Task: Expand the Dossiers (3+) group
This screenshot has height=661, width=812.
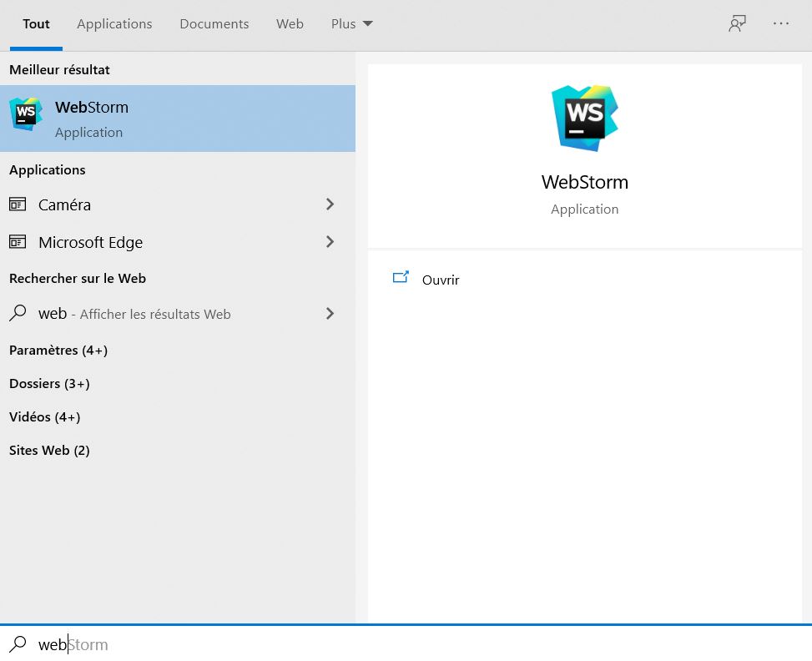Action: tap(49, 383)
